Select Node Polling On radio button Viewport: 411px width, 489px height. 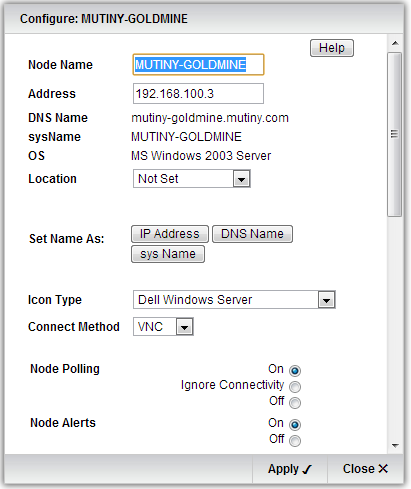pyautogui.click(x=295, y=370)
